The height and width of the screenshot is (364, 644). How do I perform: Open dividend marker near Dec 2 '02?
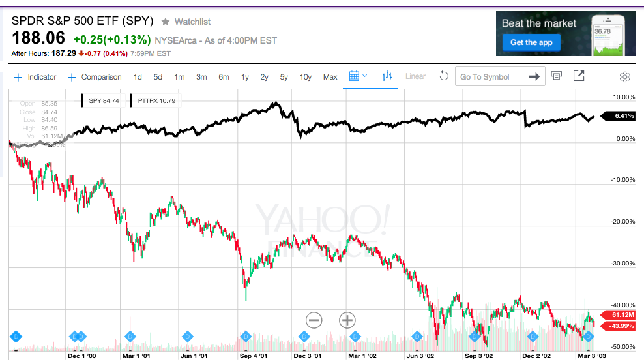(x=533, y=337)
